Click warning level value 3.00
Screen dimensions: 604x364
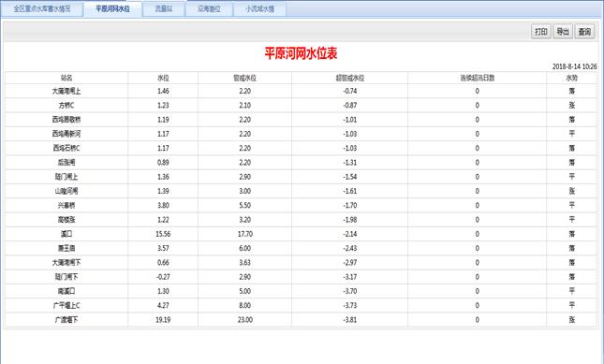245,191
